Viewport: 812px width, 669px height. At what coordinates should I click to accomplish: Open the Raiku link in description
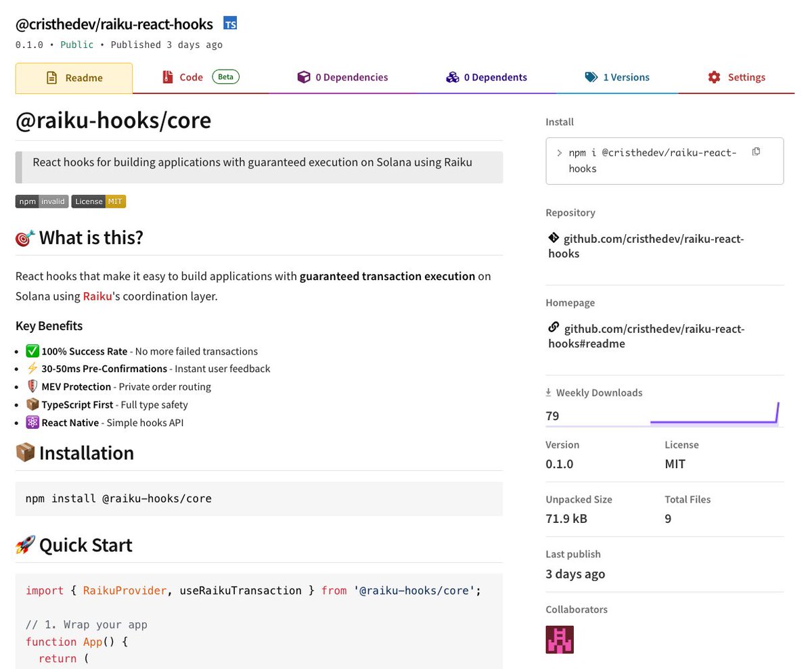pyautogui.click(x=97, y=296)
